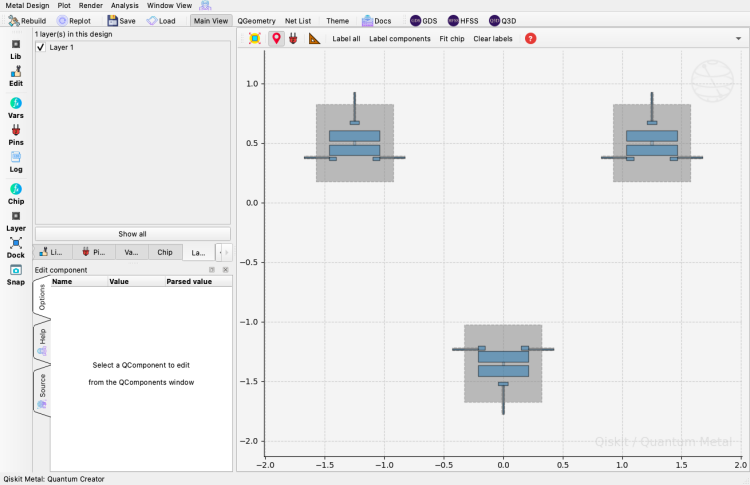The image size is (750, 485).
Task: Toggle the red location marker icon
Action: [276, 38]
